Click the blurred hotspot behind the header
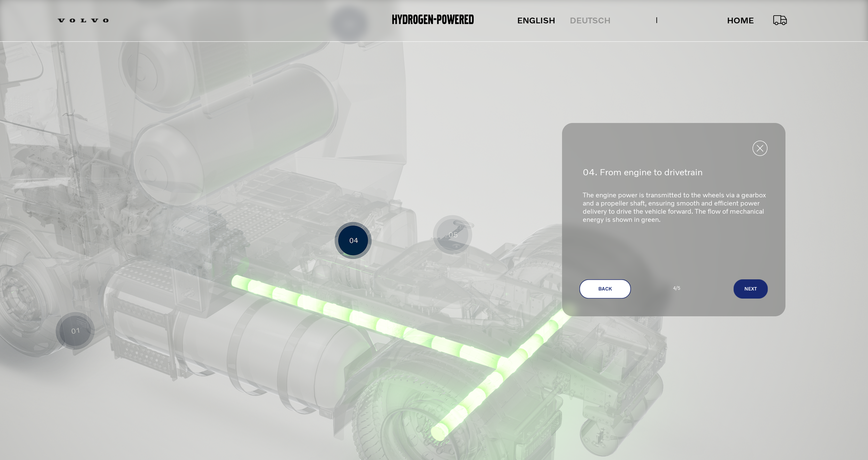 pyautogui.click(x=349, y=24)
